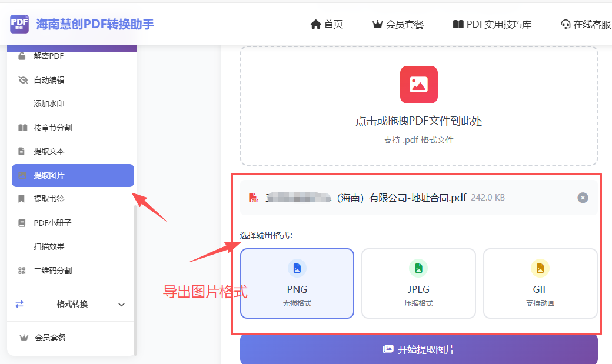Open PDF实用技巧库 menu
The width and height of the screenshot is (612, 364).
coord(492,25)
